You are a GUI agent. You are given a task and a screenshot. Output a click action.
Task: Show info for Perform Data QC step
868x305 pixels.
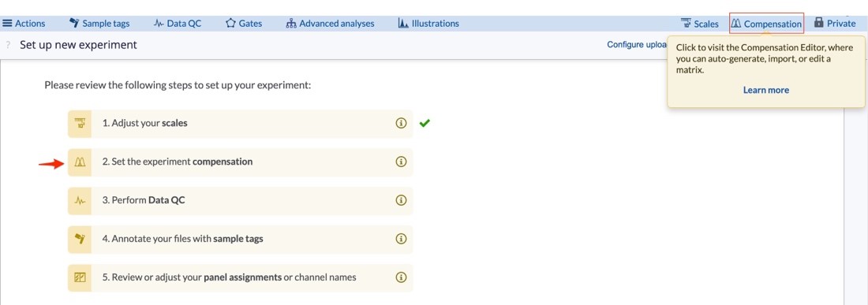[402, 200]
